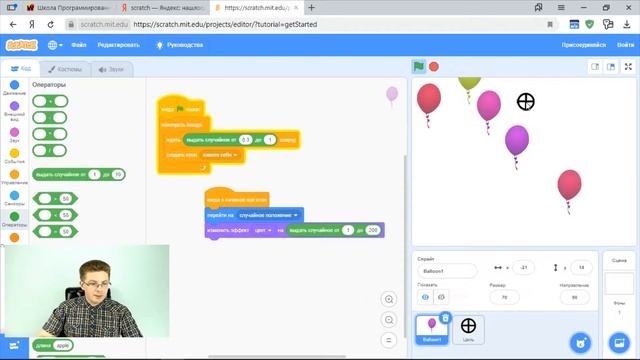Click the browser bookmark icon in address bar

click(x=550, y=24)
